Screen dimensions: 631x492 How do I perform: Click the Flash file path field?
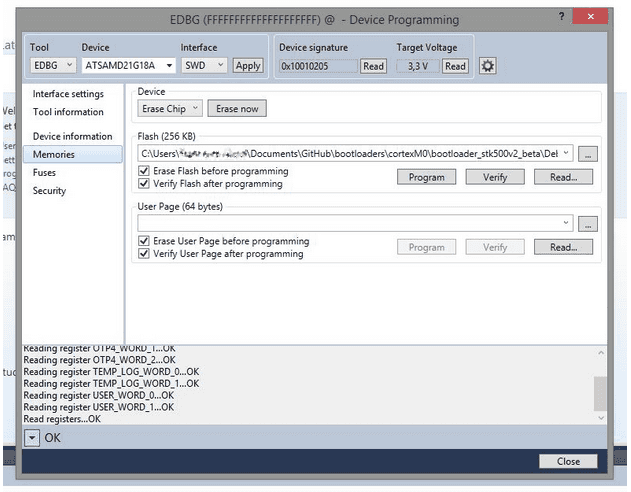tap(350, 153)
